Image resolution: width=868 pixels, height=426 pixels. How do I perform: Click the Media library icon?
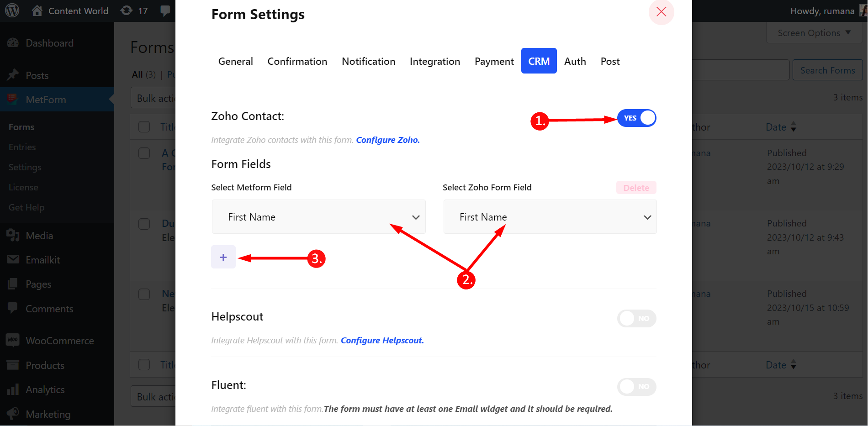click(x=13, y=236)
